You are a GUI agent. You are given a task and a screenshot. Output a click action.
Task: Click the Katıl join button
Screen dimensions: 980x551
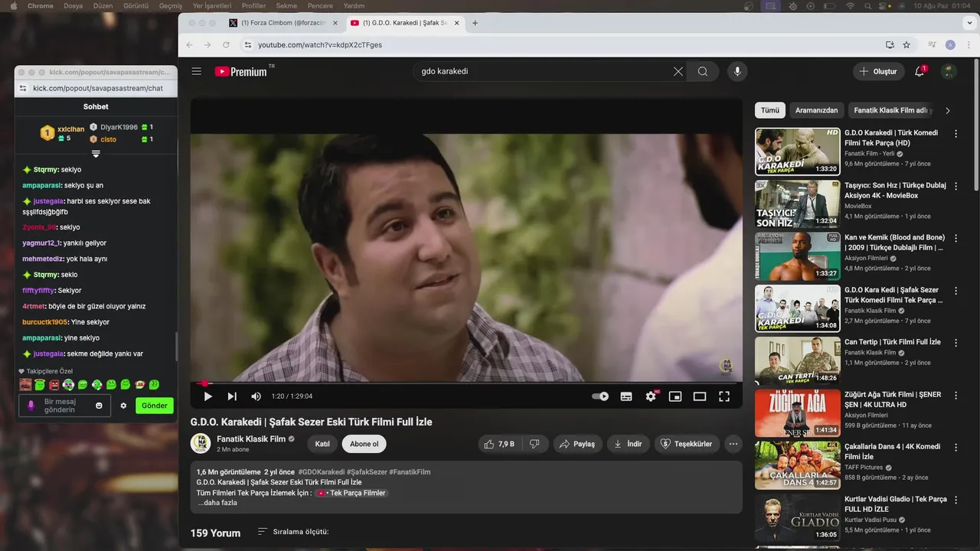(322, 444)
